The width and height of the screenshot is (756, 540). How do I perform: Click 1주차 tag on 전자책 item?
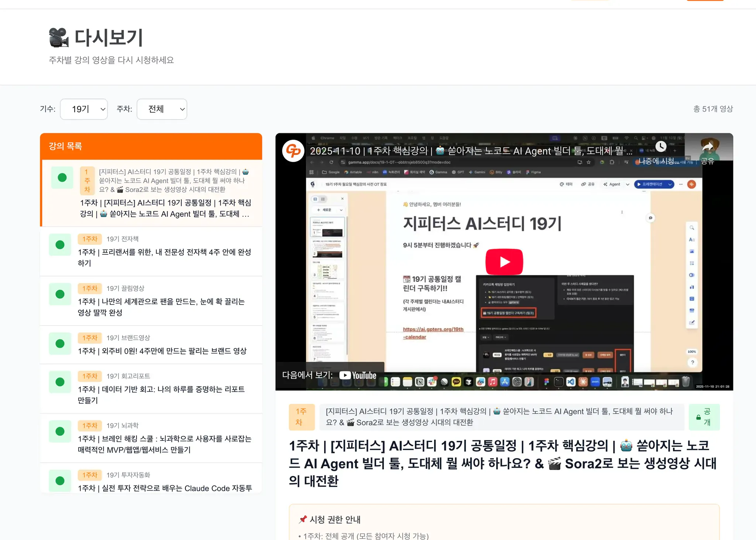tap(90, 239)
